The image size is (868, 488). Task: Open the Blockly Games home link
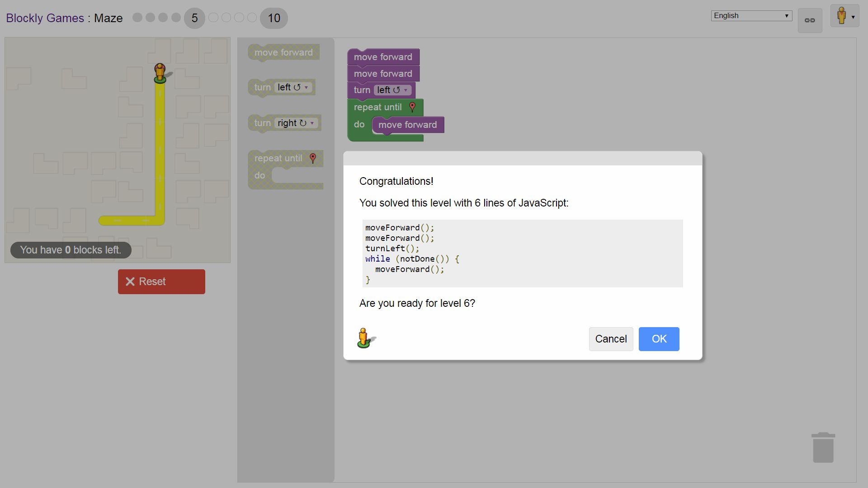[45, 18]
